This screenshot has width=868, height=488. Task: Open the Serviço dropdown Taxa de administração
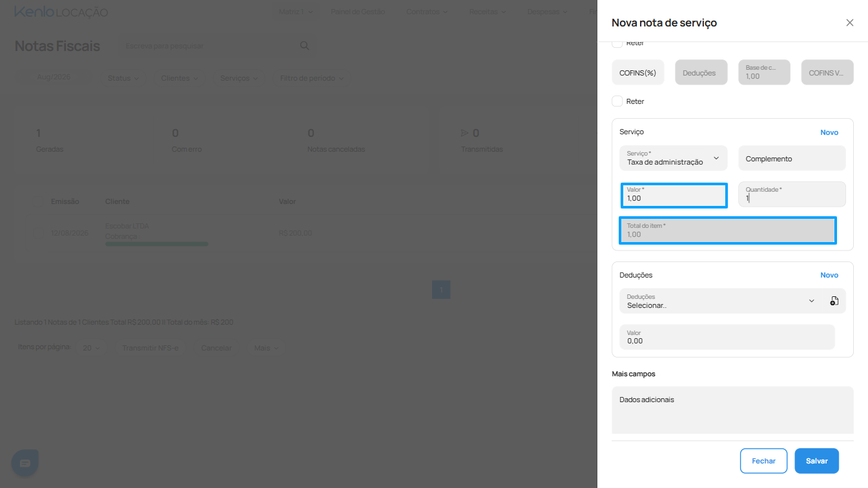coord(674,158)
